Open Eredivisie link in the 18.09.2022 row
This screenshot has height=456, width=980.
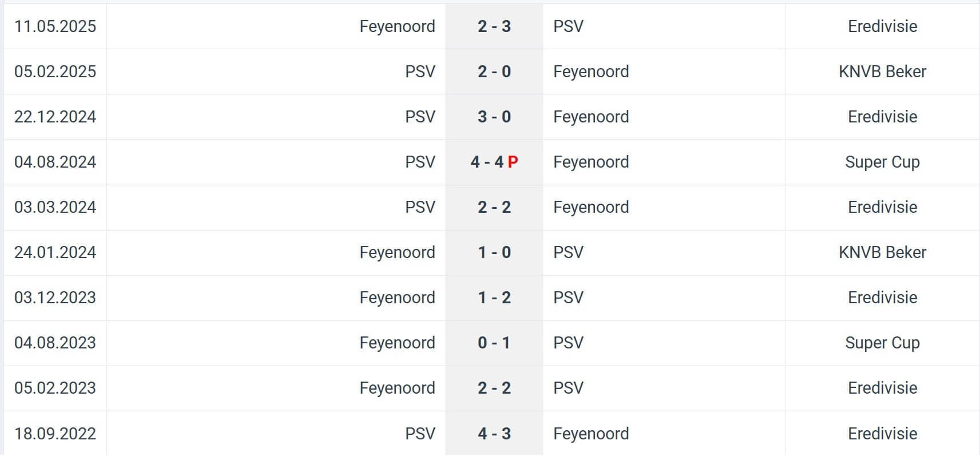coord(882,434)
